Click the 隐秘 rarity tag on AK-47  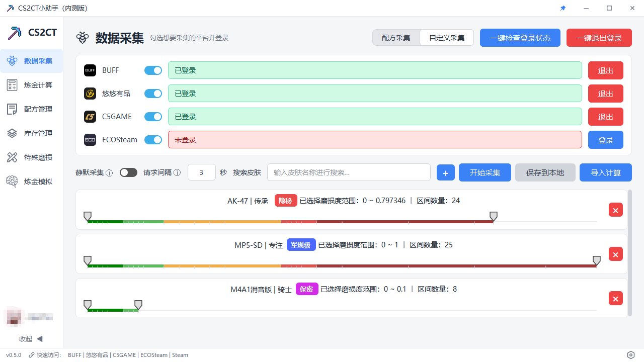point(286,201)
